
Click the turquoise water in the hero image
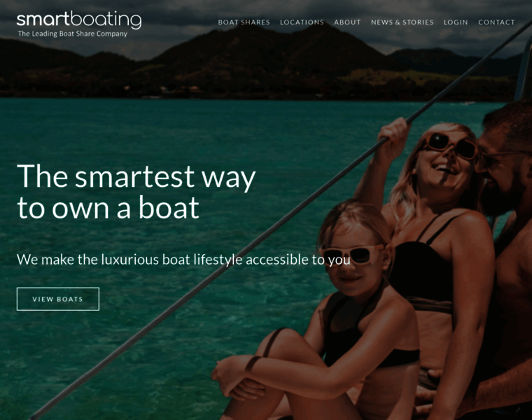[136, 129]
